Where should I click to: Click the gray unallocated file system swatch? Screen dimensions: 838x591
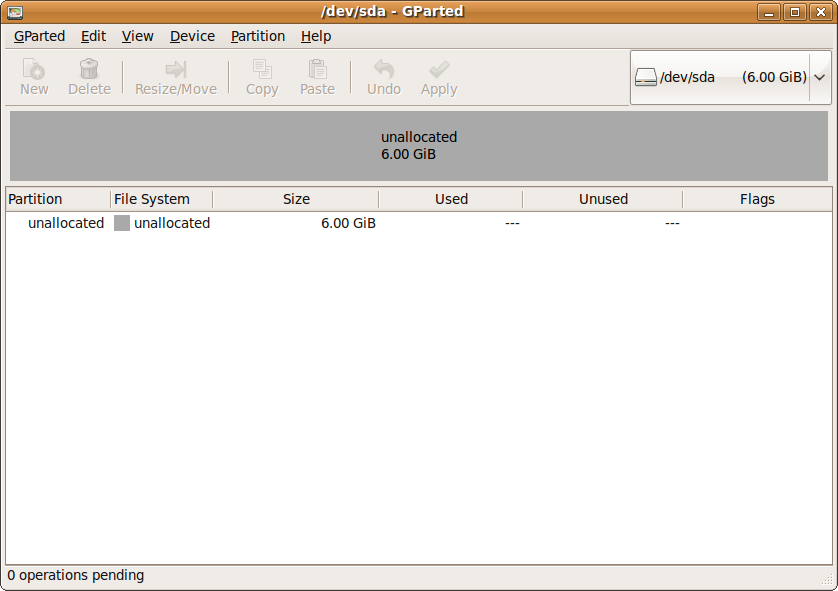pos(122,223)
